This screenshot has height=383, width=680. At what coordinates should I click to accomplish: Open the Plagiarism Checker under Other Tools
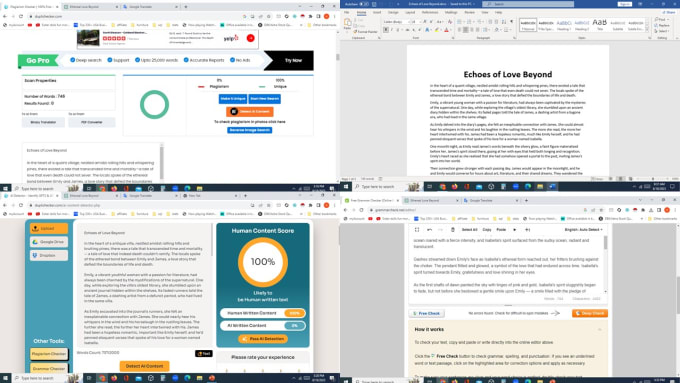tap(49, 354)
